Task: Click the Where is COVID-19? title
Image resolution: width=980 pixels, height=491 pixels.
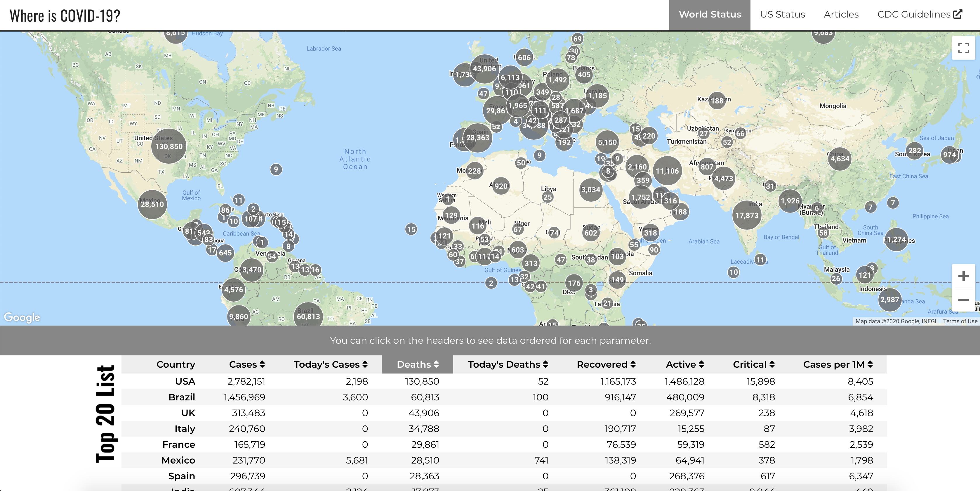Action: tap(65, 15)
